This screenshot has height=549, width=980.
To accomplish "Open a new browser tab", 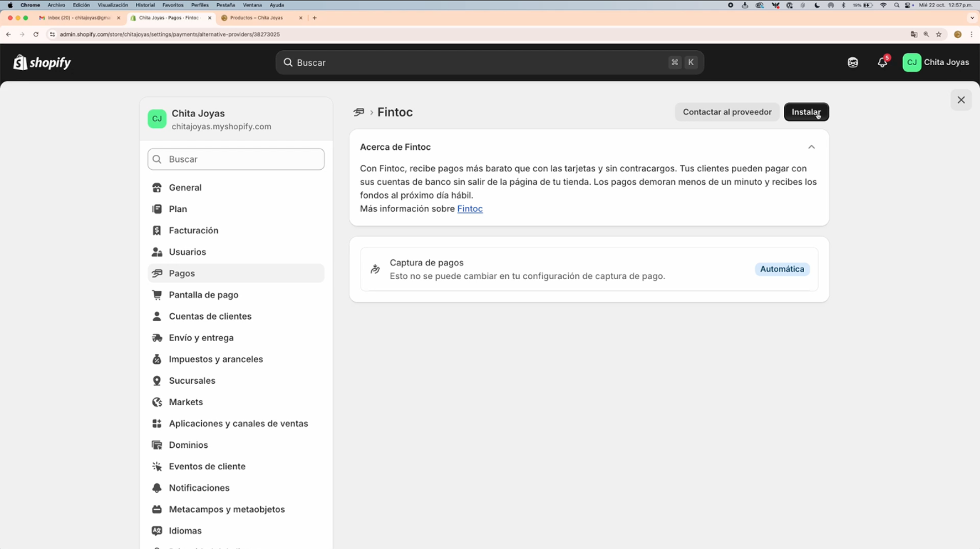I will [315, 18].
